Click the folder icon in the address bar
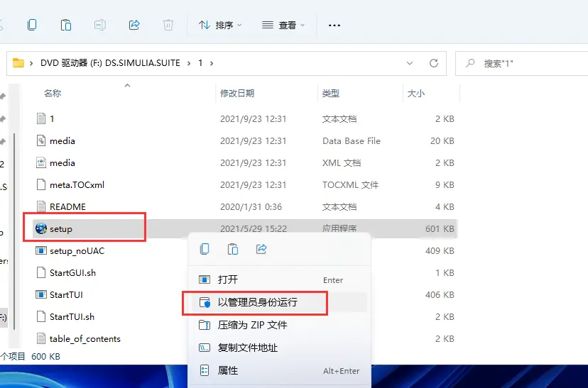The image size is (588, 388). point(18,63)
